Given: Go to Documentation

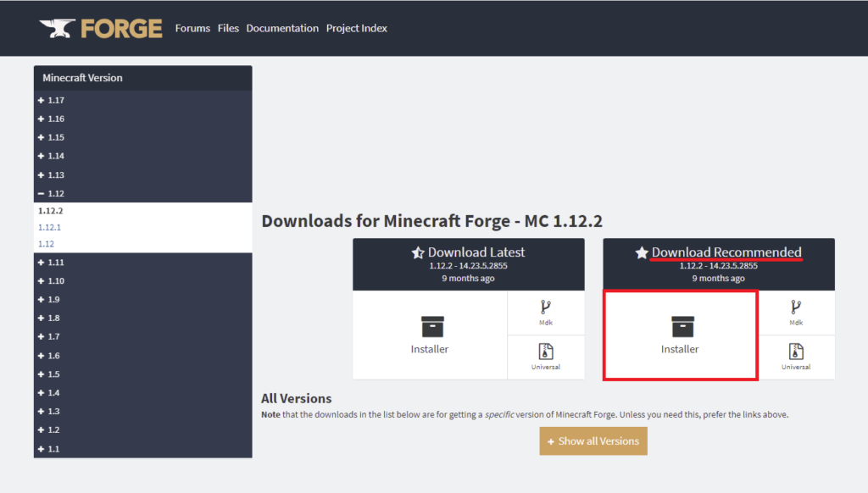Looking at the screenshot, I should point(282,28).
